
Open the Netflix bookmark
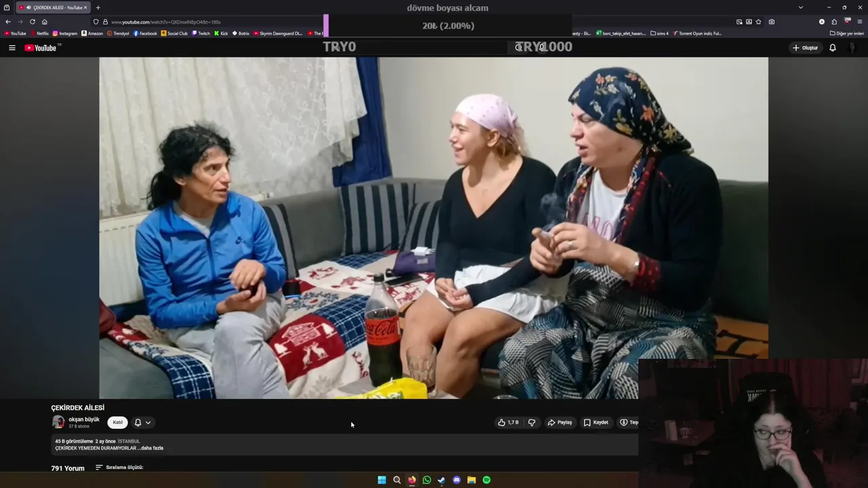39,33
